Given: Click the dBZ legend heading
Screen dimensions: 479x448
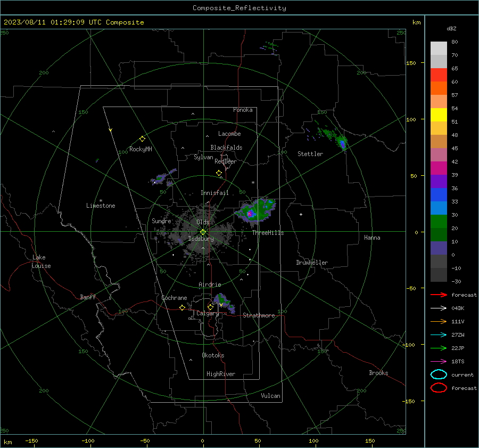Looking at the screenshot, I should pos(451,28).
